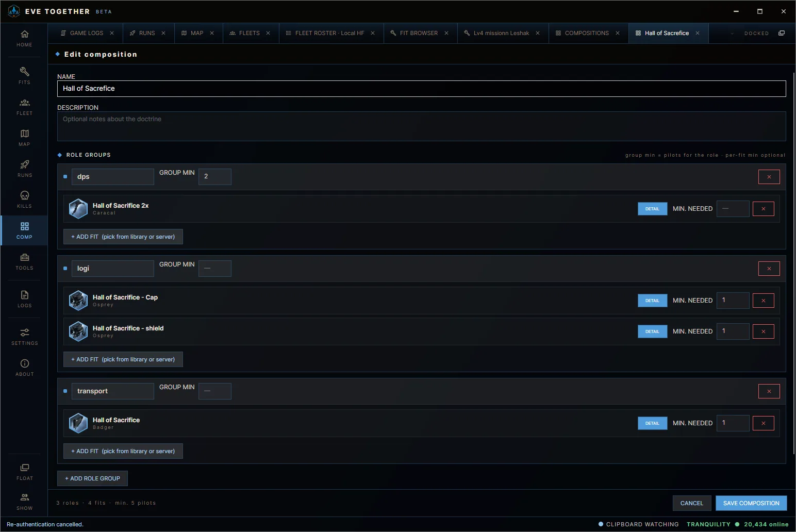Edit the transport role group name field

(112, 391)
